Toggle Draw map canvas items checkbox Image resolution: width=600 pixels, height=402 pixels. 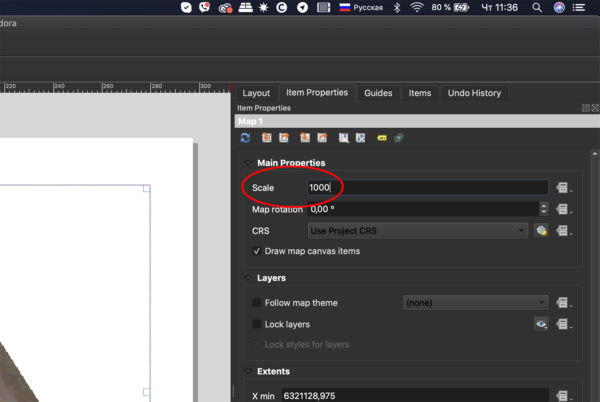click(256, 251)
